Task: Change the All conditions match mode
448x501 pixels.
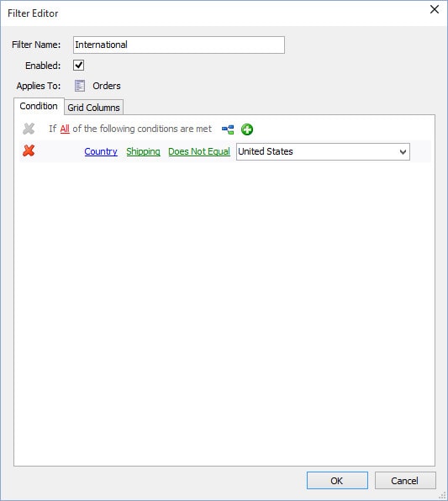Action: (x=65, y=129)
